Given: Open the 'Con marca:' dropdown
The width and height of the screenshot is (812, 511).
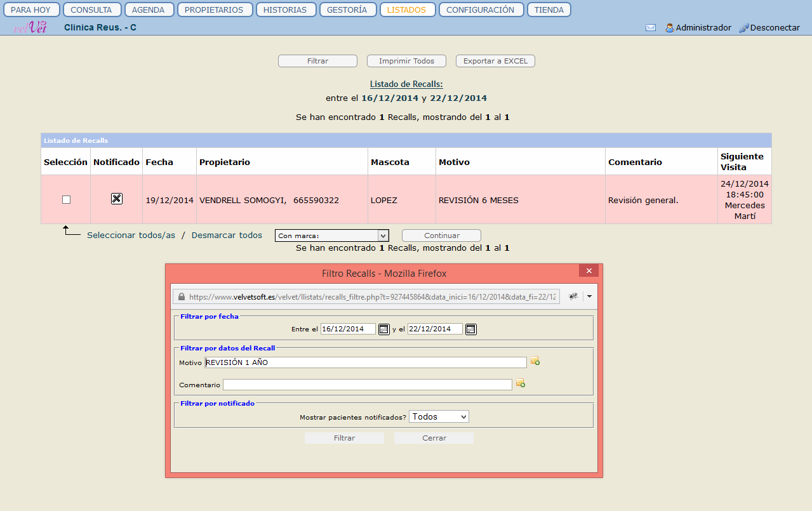Looking at the screenshot, I should (331, 236).
